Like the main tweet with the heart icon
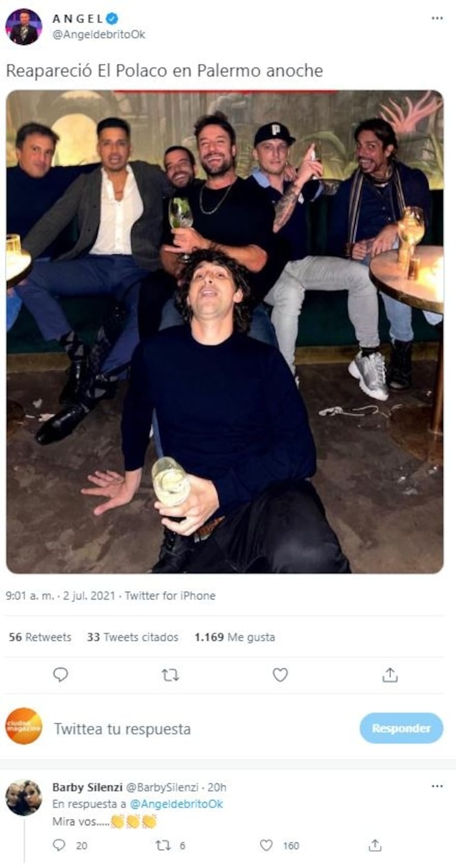The image size is (456, 868). (x=280, y=674)
